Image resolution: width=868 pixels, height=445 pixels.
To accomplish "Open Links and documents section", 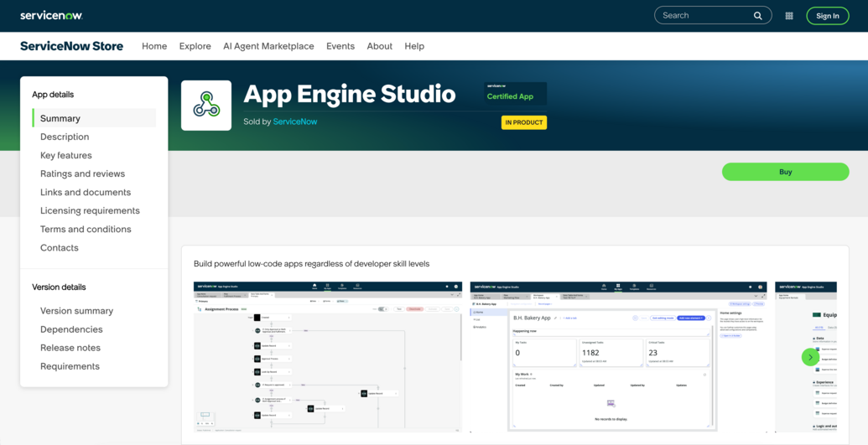I will coord(86,193).
